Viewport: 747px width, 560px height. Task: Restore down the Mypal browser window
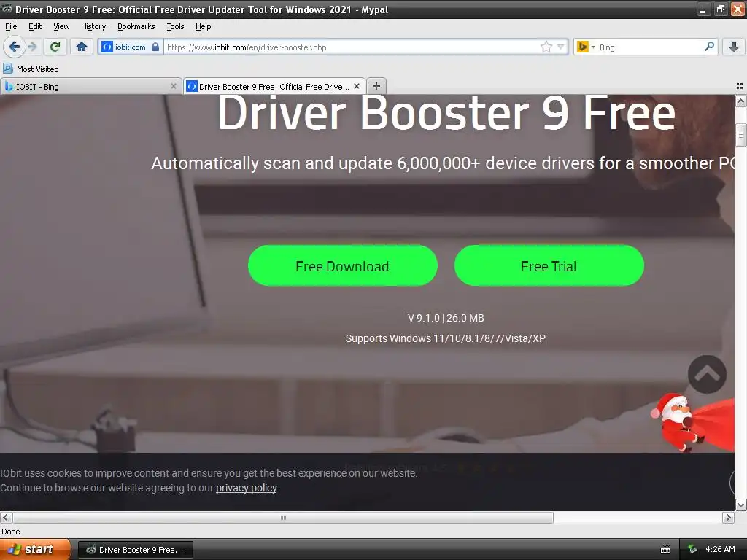[720, 9]
